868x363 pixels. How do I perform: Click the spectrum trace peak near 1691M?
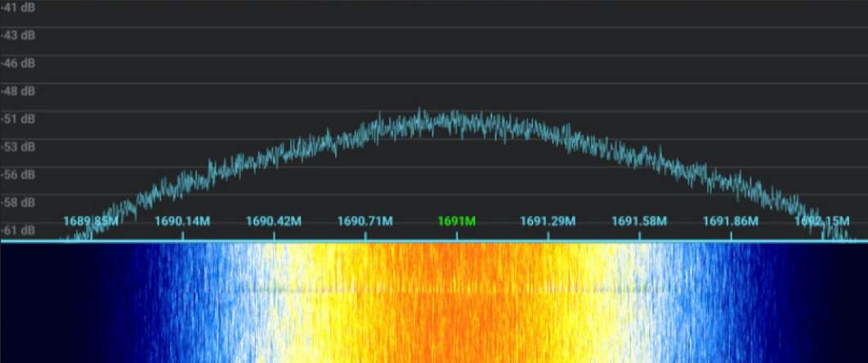point(420,112)
